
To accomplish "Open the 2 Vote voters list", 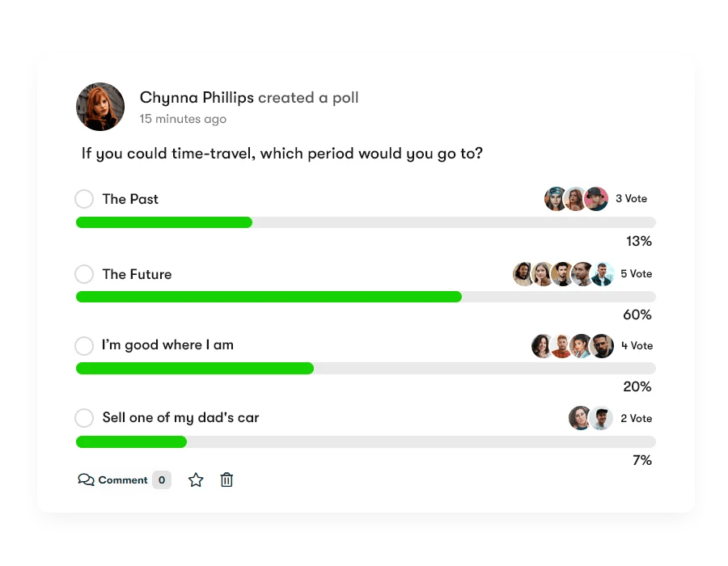I will [x=636, y=419].
